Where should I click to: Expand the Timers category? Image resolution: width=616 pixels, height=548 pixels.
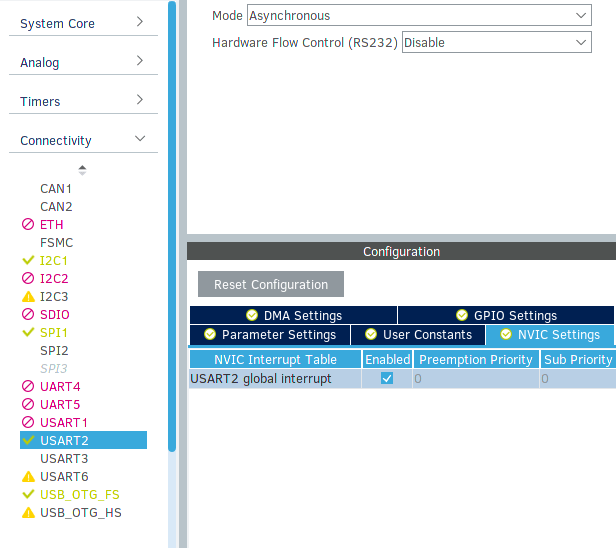pos(83,101)
